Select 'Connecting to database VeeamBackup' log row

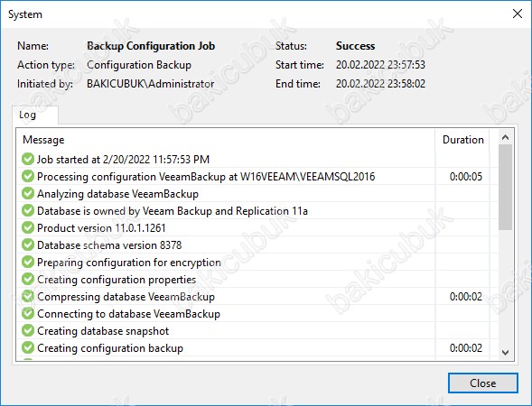[x=257, y=313]
